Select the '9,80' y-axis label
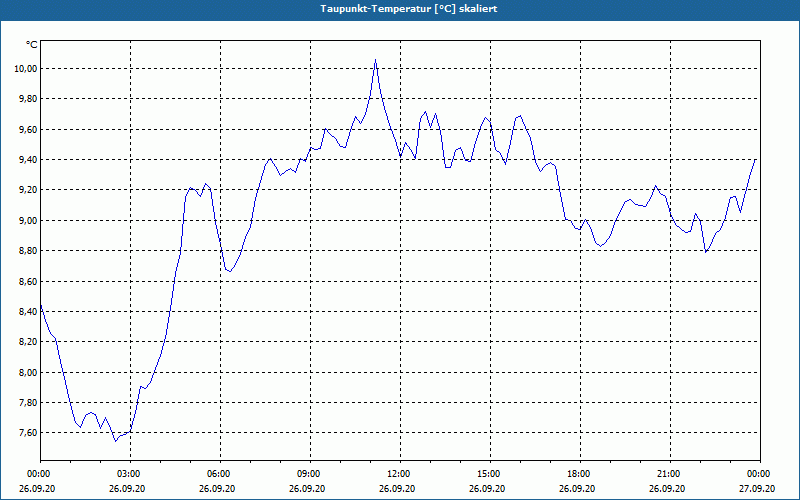Screen dimensions: 800x500 click(28, 99)
